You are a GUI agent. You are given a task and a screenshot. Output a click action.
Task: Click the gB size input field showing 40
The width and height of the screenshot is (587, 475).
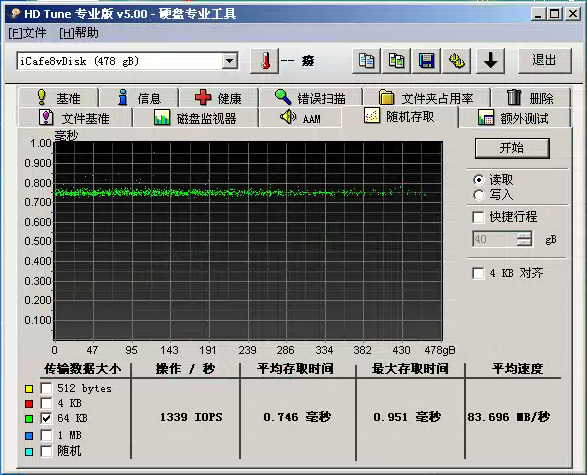pos(495,239)
